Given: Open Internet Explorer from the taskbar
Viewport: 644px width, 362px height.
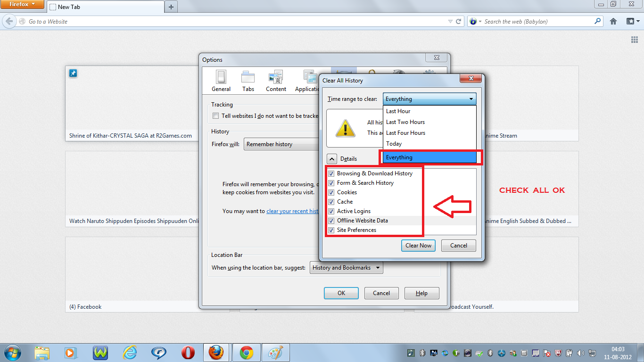Looking at the screenshot, I should (x=130, y=353).
